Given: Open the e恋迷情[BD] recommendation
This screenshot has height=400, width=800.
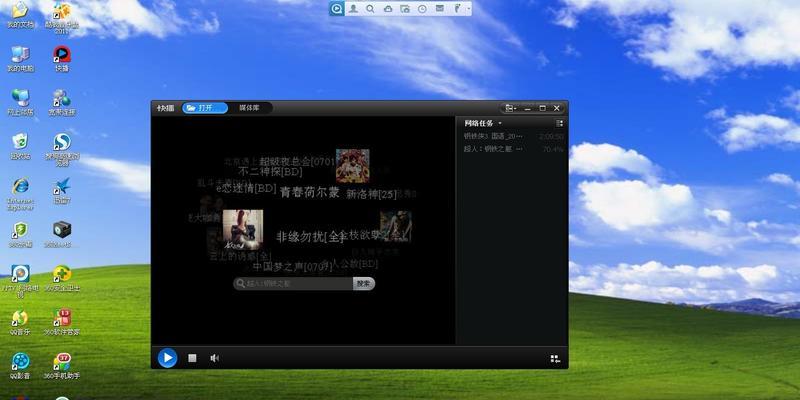Looking at the screenshot, I should (x=246, y=188).
